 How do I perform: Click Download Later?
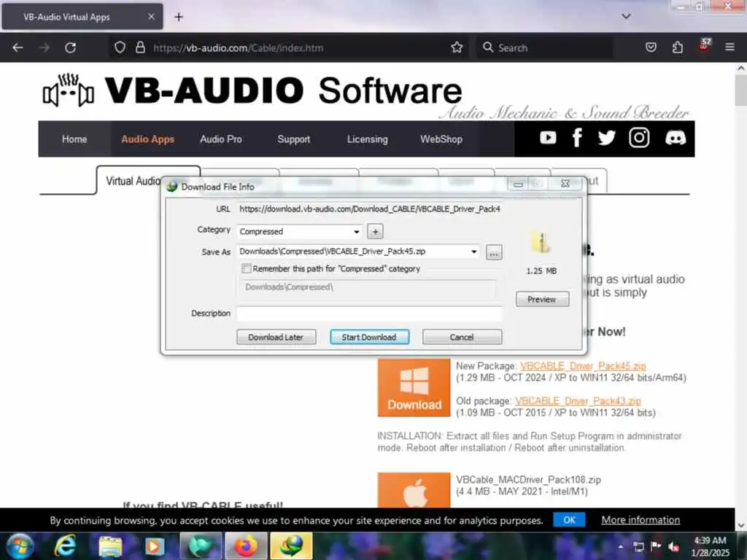pos(276,337)
